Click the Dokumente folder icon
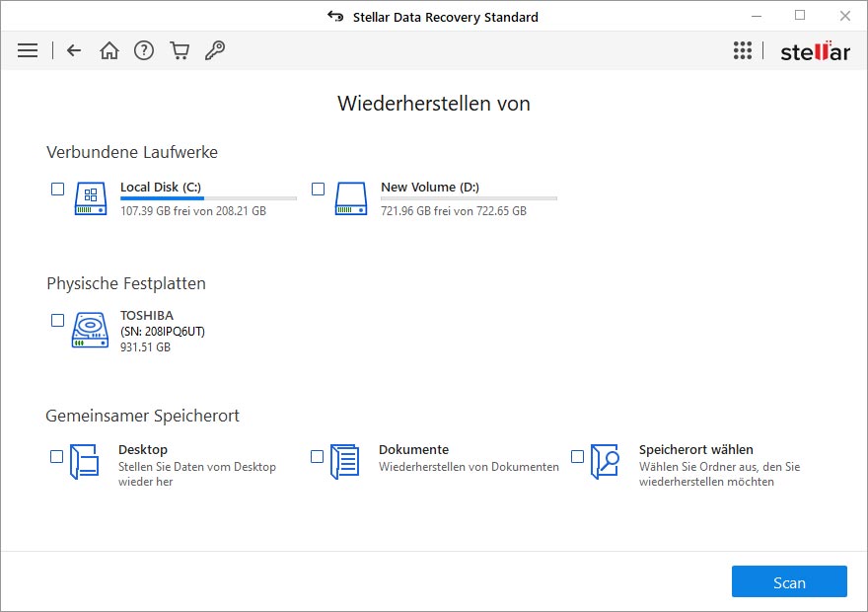 345,461
